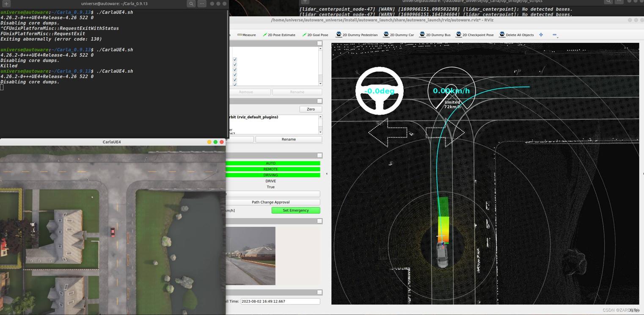Toggle the first checkbox in the displays list
Screen dimensions: 644x315
pos(235,60)
